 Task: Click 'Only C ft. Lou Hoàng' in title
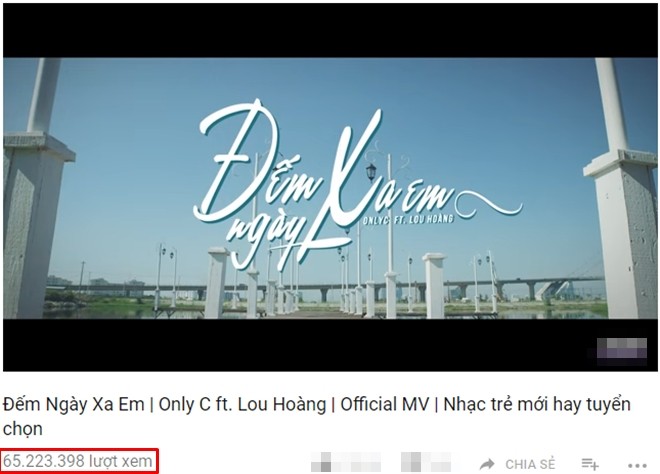[242, 405]
